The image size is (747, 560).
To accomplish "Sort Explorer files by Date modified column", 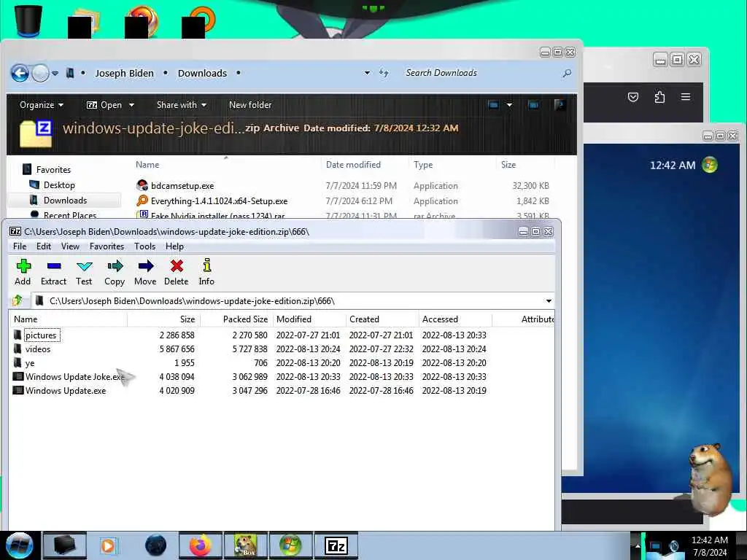I will click(365, 165).
